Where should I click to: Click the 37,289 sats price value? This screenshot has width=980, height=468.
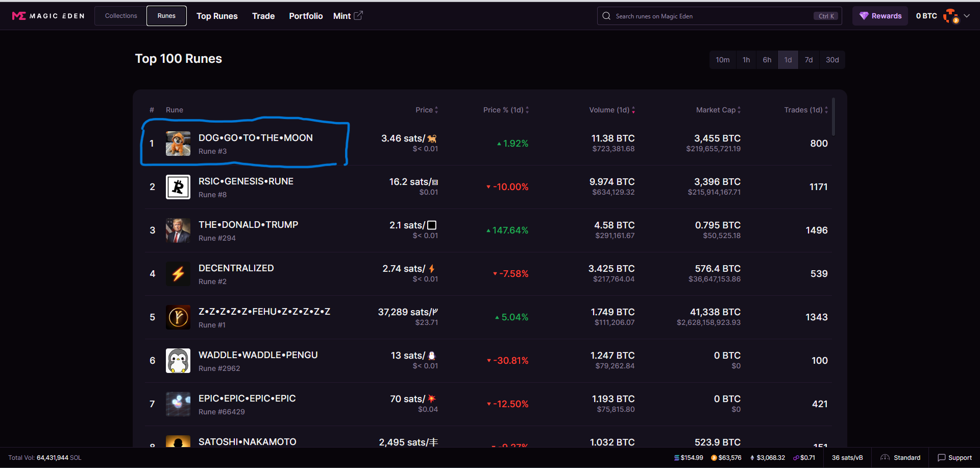(408, 312)
